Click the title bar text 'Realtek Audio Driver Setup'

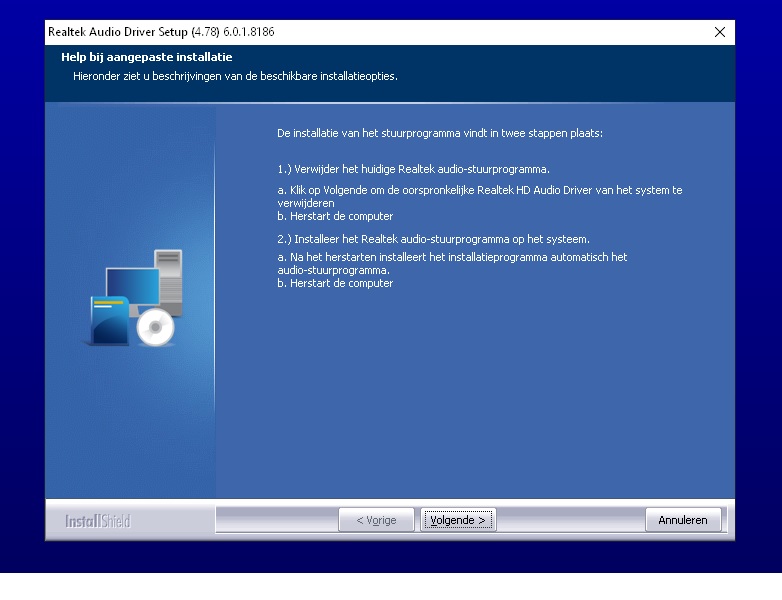[x=118, y=32]
